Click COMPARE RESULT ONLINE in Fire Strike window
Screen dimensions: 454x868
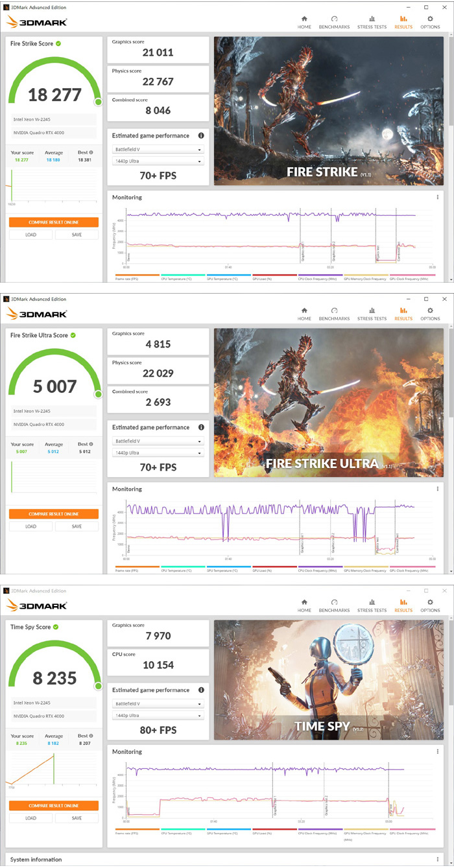tap(54, 222)
